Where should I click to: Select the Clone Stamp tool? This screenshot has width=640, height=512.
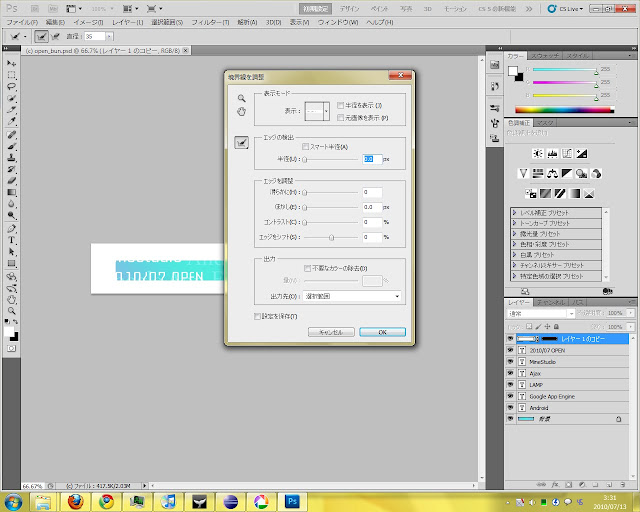[x=11, y=158]
